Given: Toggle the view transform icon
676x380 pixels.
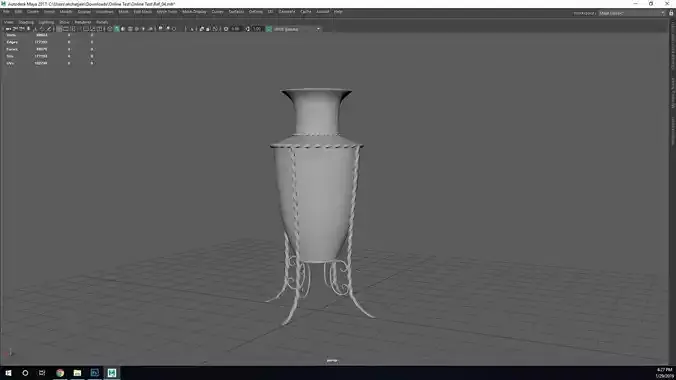Looking at the screenshot, I should click(x=269, y=29).
